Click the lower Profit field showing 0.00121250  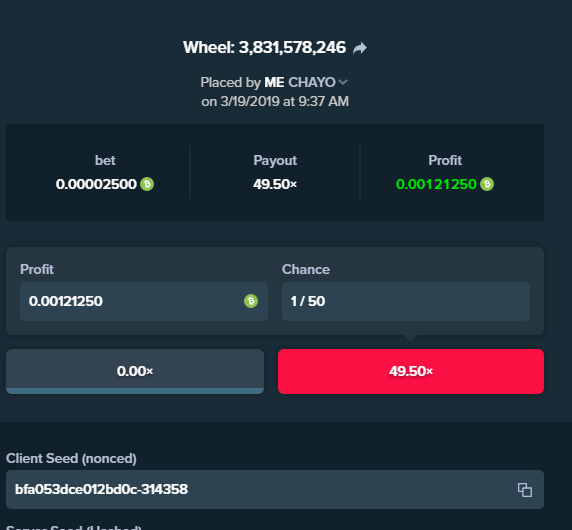(144, 301)
